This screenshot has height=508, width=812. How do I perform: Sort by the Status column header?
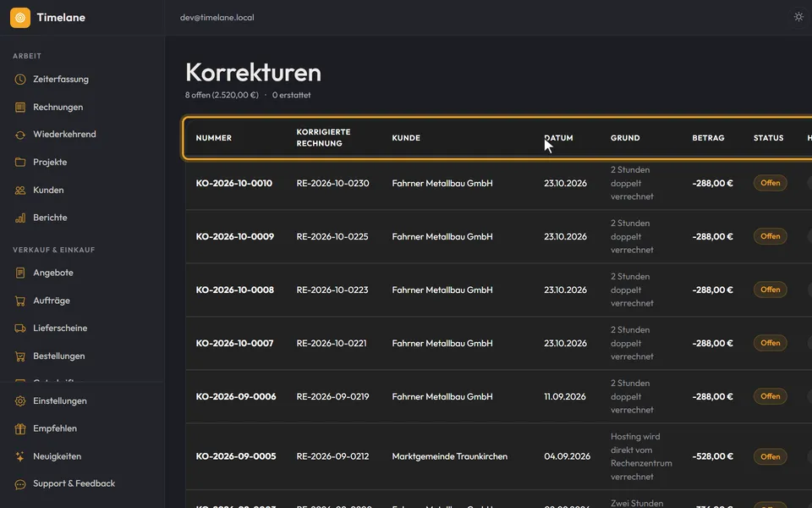click(768, 138)
